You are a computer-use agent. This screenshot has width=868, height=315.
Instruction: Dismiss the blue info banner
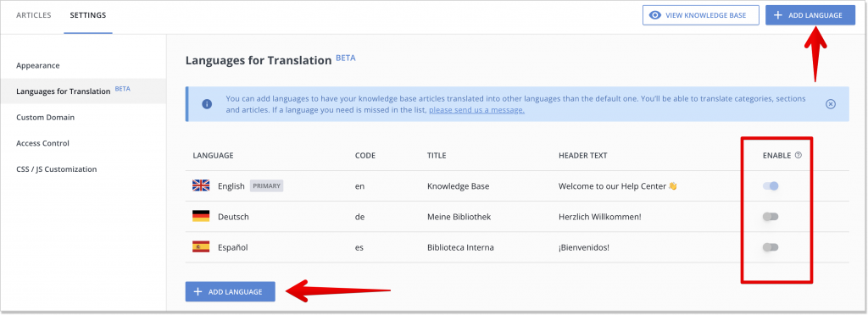coord(831,104)
